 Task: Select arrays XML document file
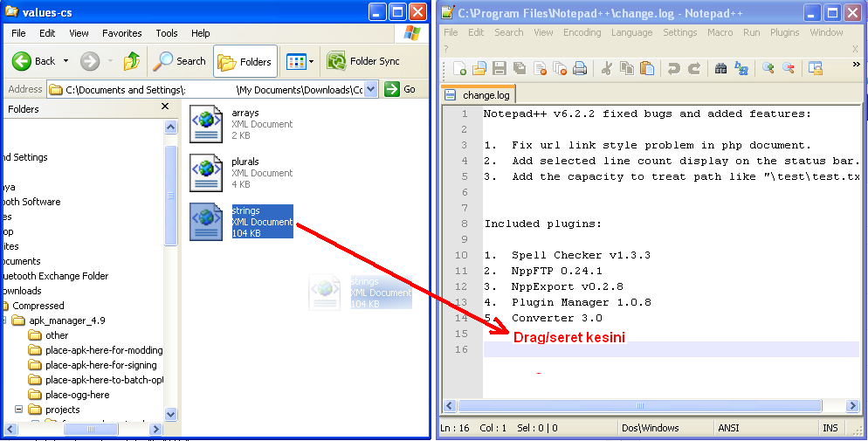241,124
